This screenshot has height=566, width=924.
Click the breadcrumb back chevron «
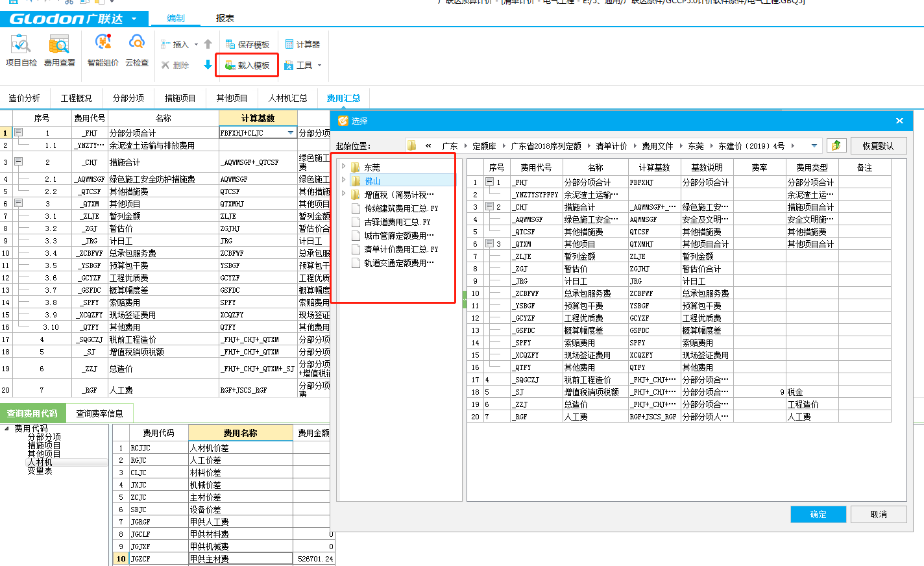tap(428, 146)
